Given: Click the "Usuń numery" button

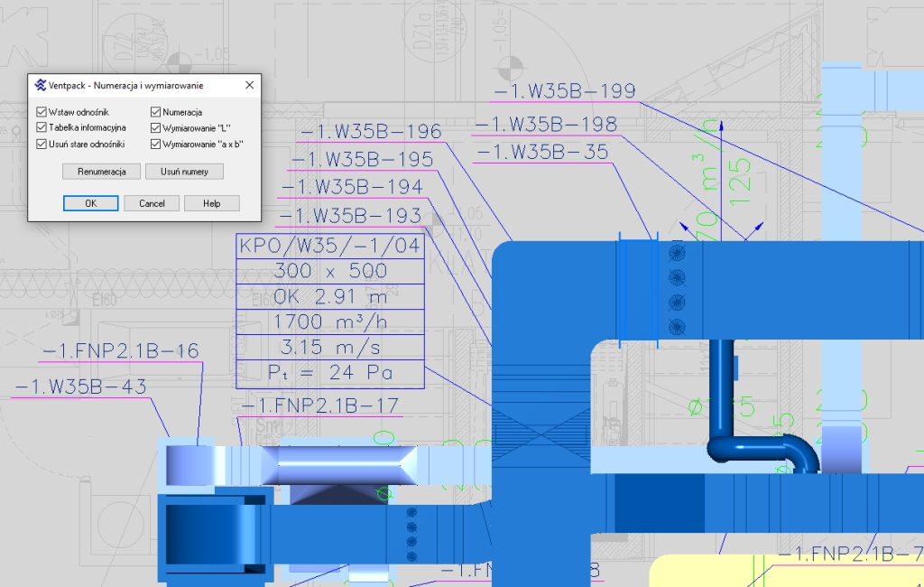Looking at the screenshot, I should click(184, 171).
